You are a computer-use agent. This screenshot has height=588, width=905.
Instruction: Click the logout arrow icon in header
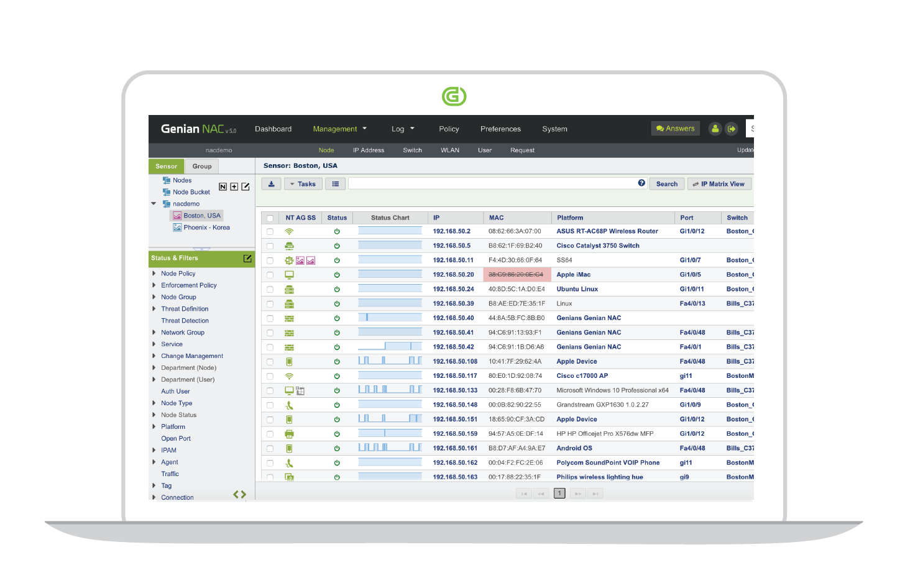[732, 129]
